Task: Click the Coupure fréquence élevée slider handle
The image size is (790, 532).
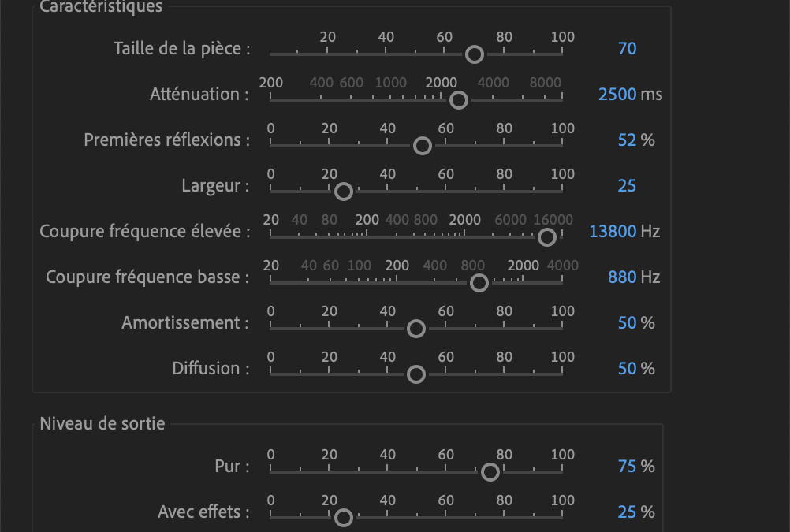Action: tap(546, 237)
